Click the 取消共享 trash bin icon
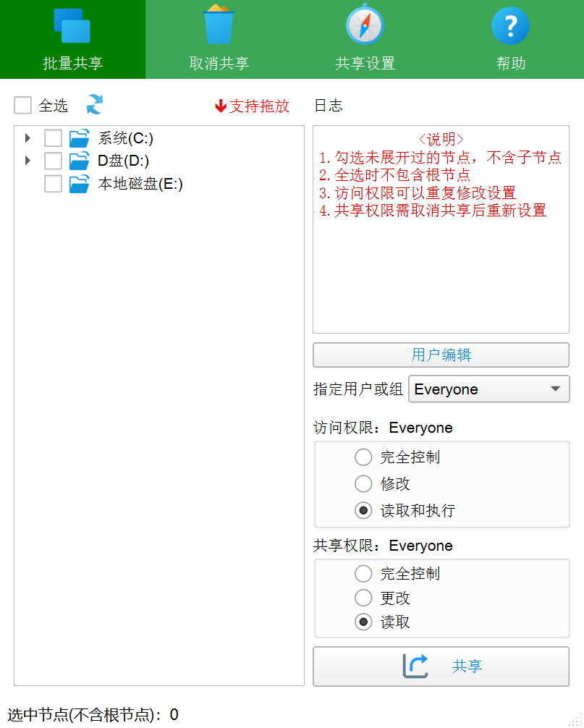Screen dimensions: 584x728 219,24
